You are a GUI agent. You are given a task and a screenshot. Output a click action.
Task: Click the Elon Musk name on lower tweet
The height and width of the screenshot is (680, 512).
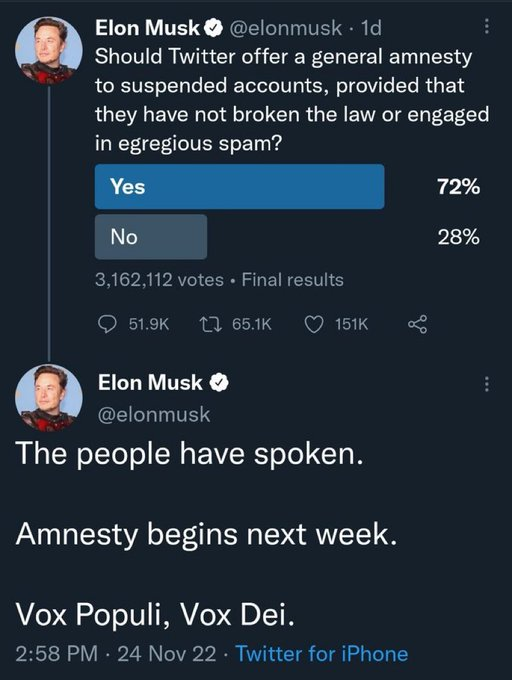coord(150,382)
